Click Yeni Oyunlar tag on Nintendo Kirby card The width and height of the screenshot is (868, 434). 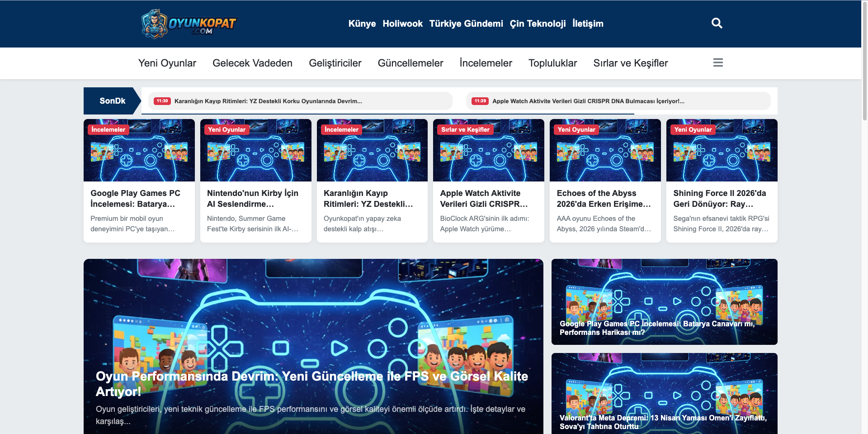point(227,129)
